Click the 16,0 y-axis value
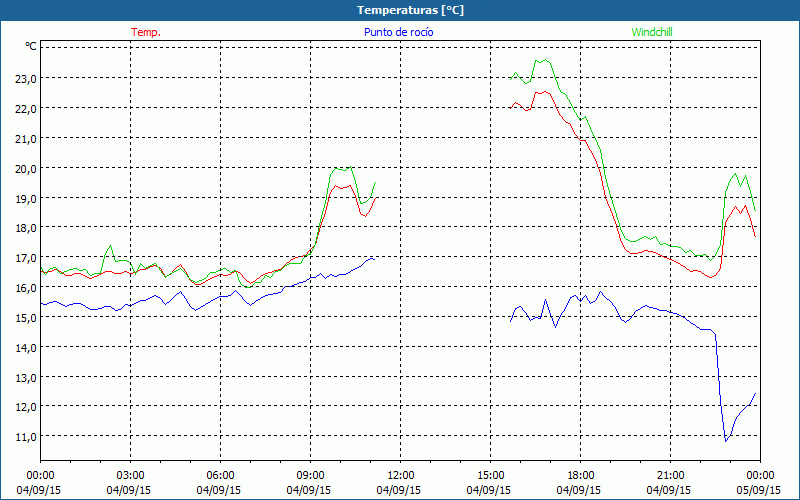Screen dimensions: 800x500 [28, 287]
